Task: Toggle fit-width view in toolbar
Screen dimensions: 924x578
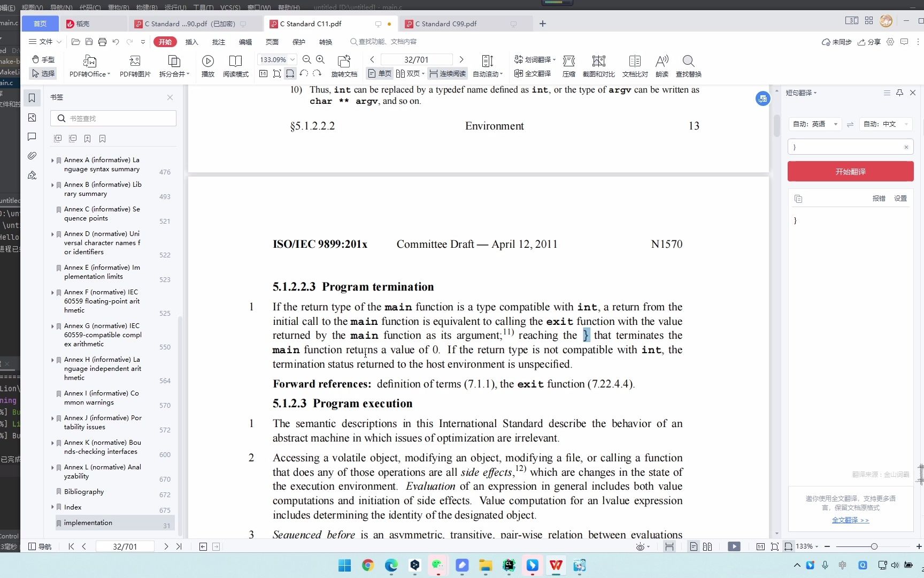Action: point(290,73)
